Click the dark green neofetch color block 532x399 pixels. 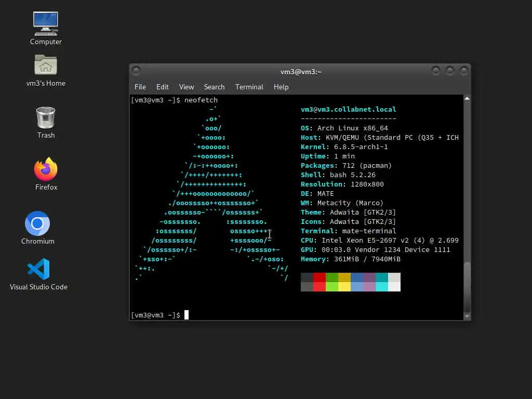pos(332,277)
